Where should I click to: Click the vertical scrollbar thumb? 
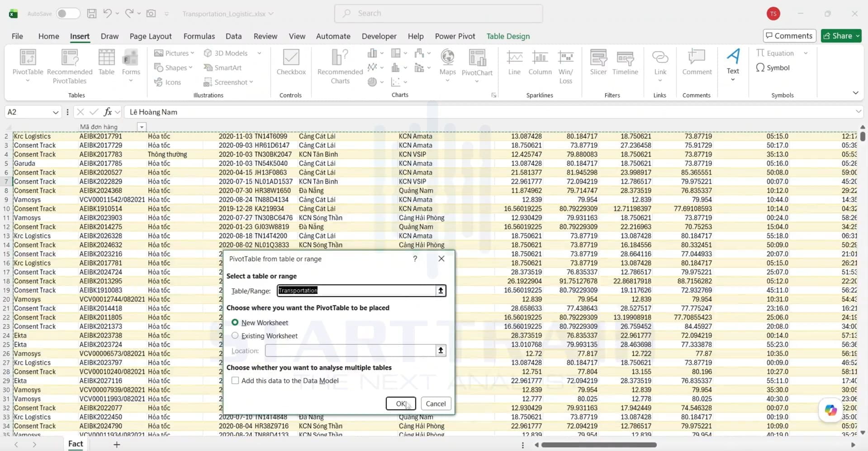click(863, 136)
